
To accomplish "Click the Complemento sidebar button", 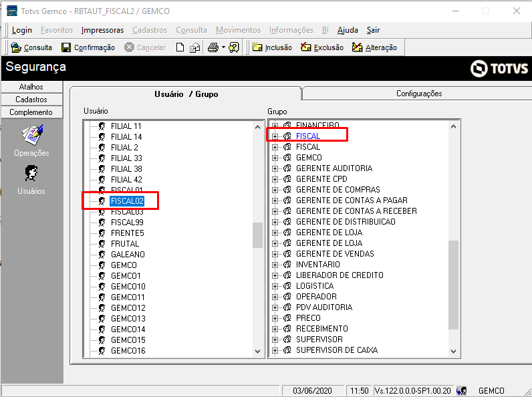I will (x=31, y=112).
